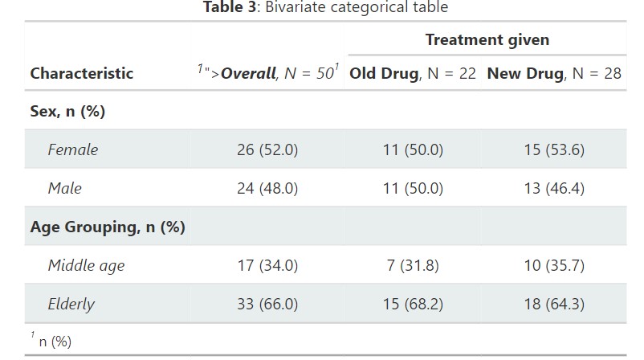Select the Female row label
This screenshot has height=360, width=644.
pyautogui.click(x=73, y=149)
